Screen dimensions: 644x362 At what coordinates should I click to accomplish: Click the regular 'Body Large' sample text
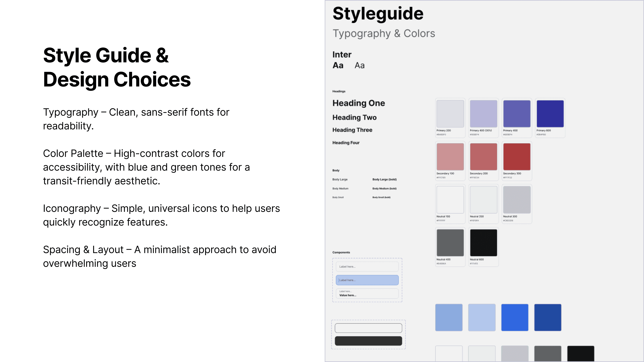coord(340,179)
